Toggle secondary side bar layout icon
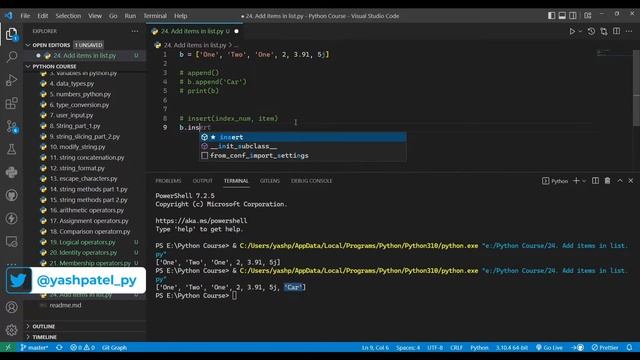Image resolution: width=640 pixels, height=360 pixels. pos(573,16)
